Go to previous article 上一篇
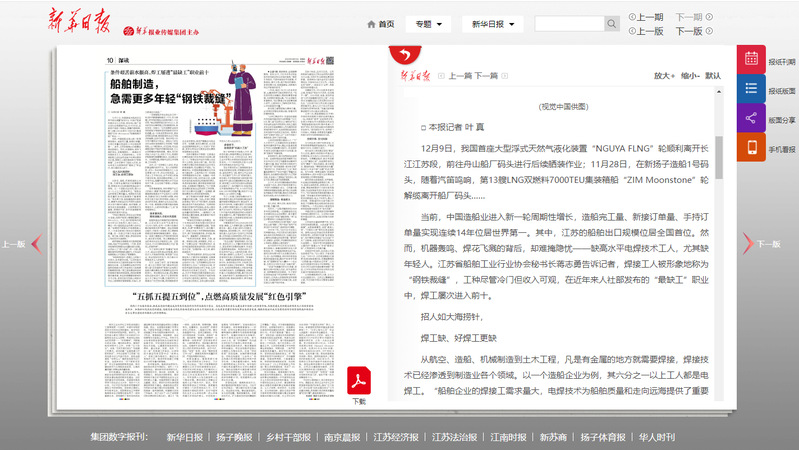 pyautogui.click(x=460, y=75)
